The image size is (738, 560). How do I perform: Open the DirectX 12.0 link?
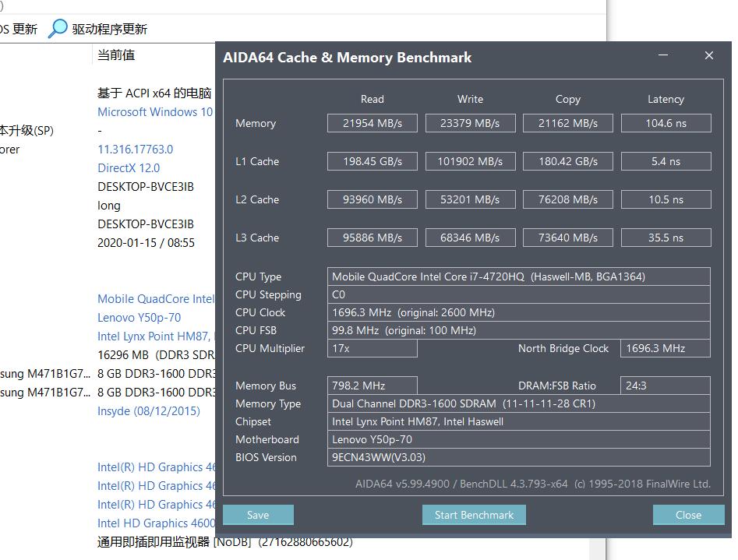pyautogui.click(x=129, y=168)
